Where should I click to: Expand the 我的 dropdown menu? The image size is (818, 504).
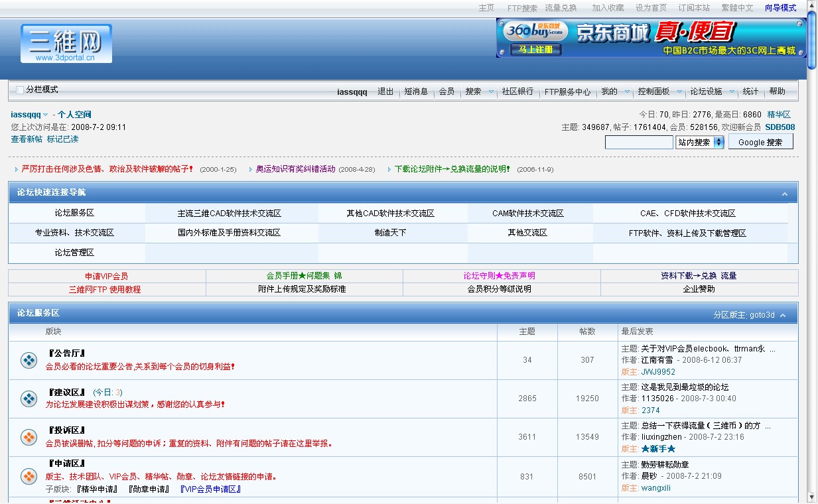[627, 92]
